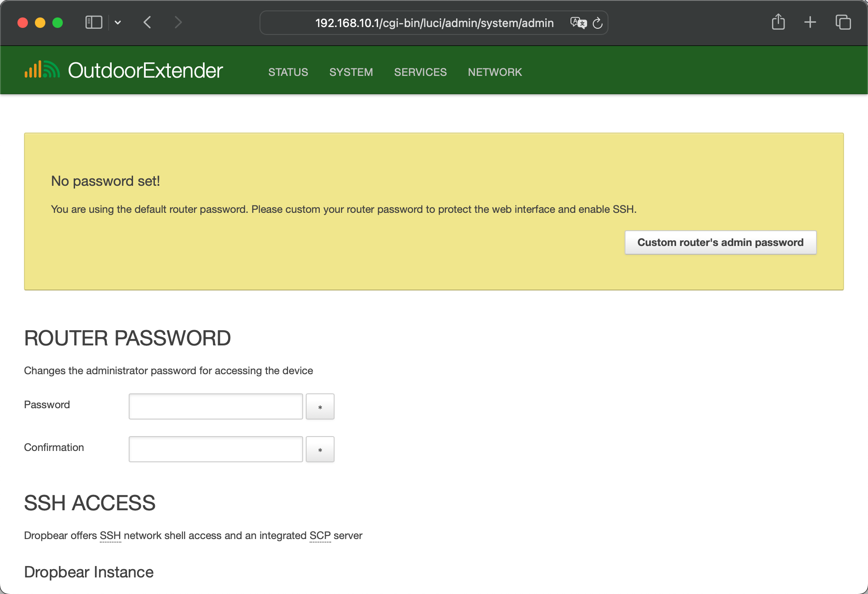Open the STATUS menu

[x=288, y=72]
